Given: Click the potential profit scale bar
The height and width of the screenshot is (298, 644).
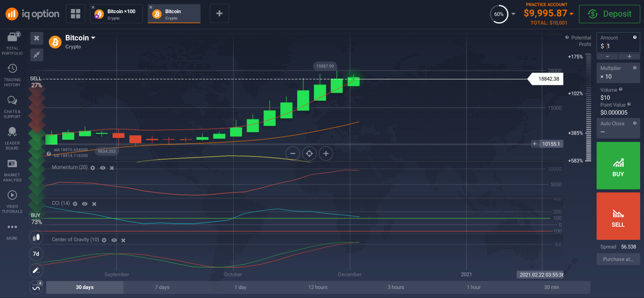Looking at the screenshot, I should [x=588, y=108].
